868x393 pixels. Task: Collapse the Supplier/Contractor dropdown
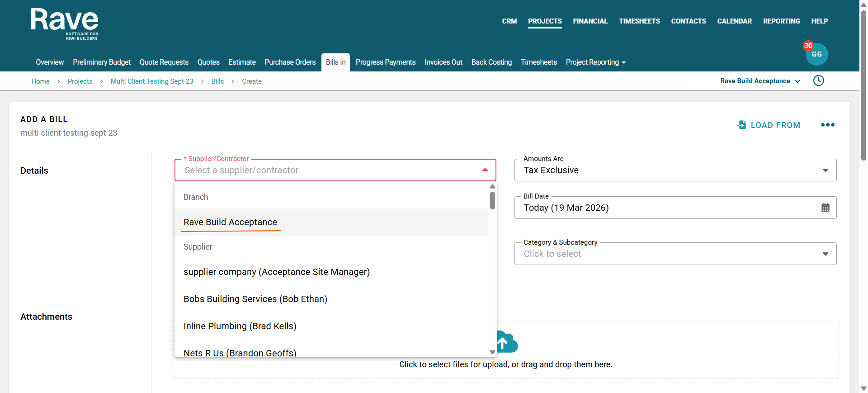point(485,170)
